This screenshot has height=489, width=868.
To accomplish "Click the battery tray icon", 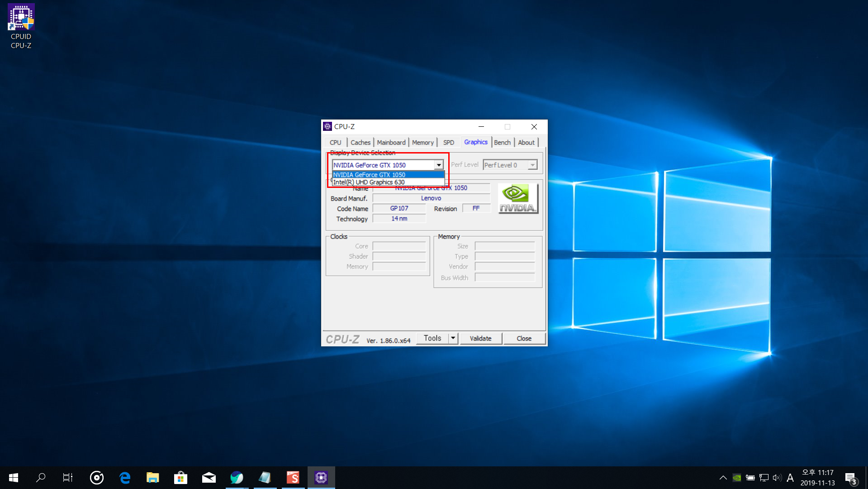I will click(750, 478).
